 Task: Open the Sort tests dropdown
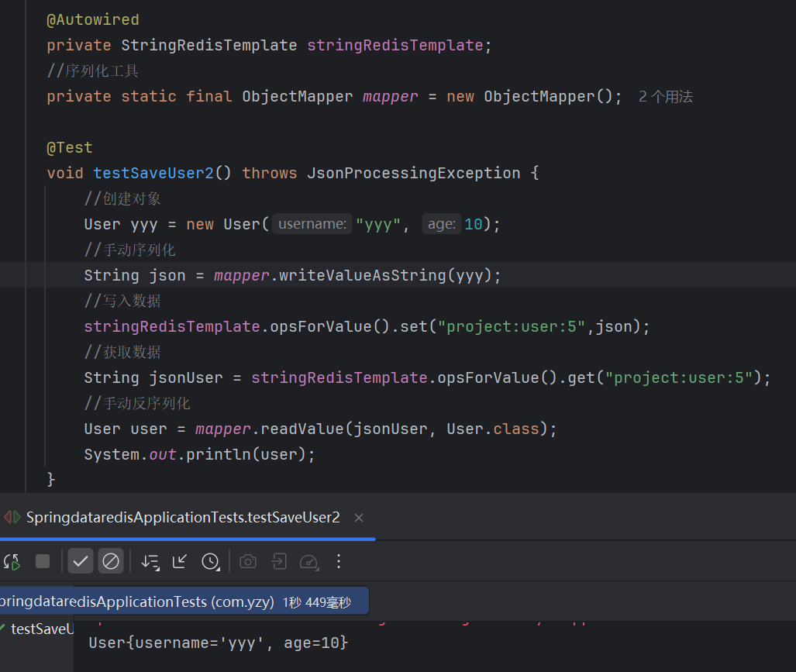tap(150, 561)
